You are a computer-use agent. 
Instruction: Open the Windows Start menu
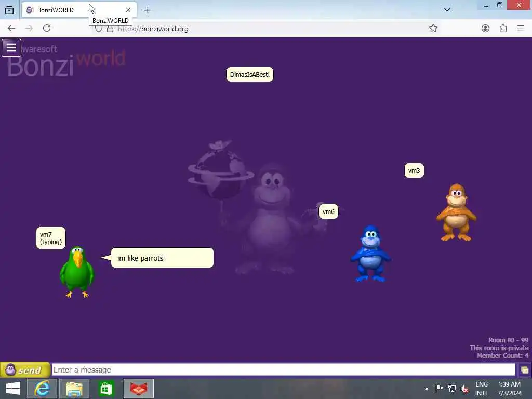[x=13, y=389]
